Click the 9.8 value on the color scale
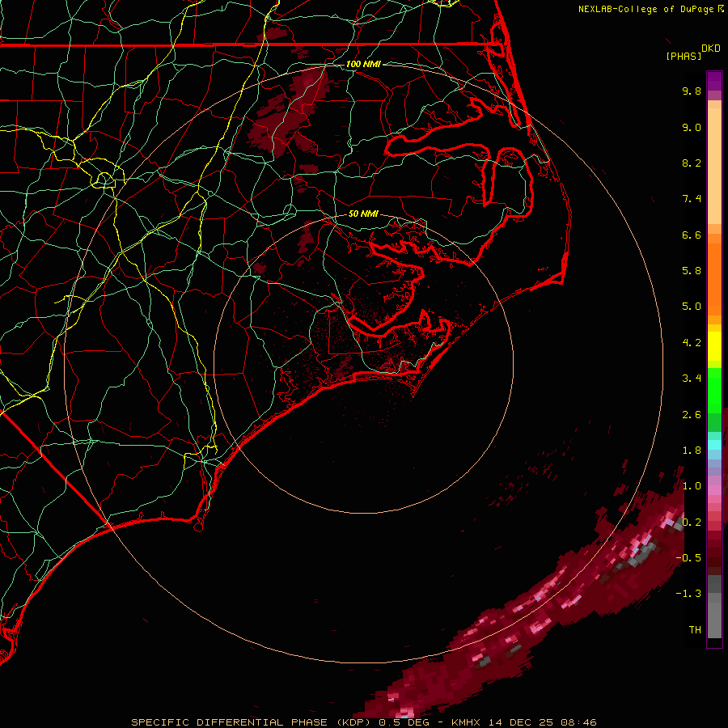Viewport: 728px width, 728px height. tap(692, 91)
